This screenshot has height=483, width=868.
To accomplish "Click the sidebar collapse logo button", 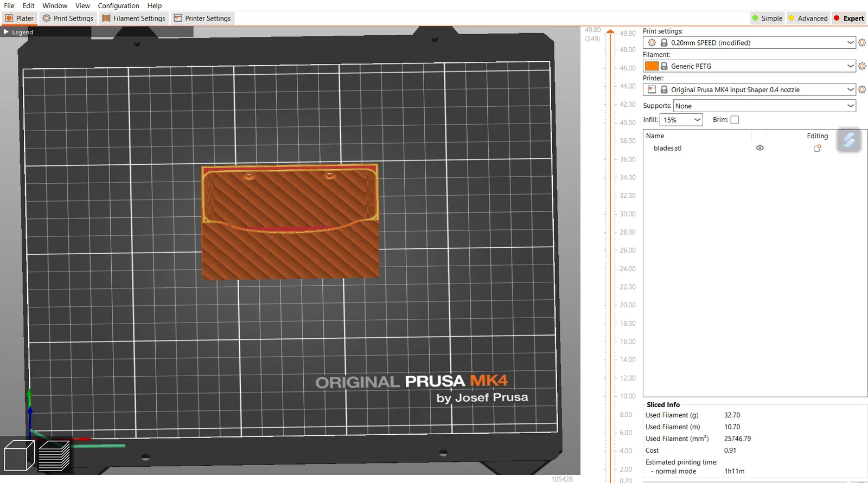I will coord(849,140).
